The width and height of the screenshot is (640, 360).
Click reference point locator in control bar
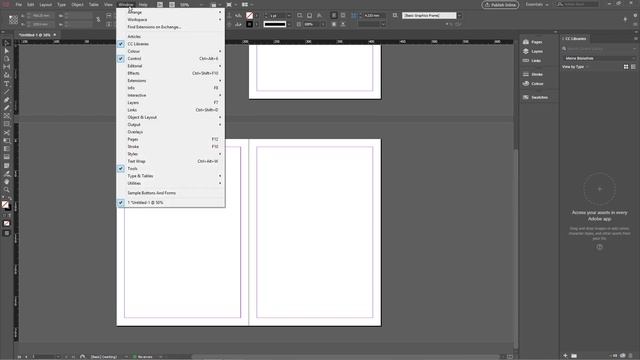[x=13, y=20]
